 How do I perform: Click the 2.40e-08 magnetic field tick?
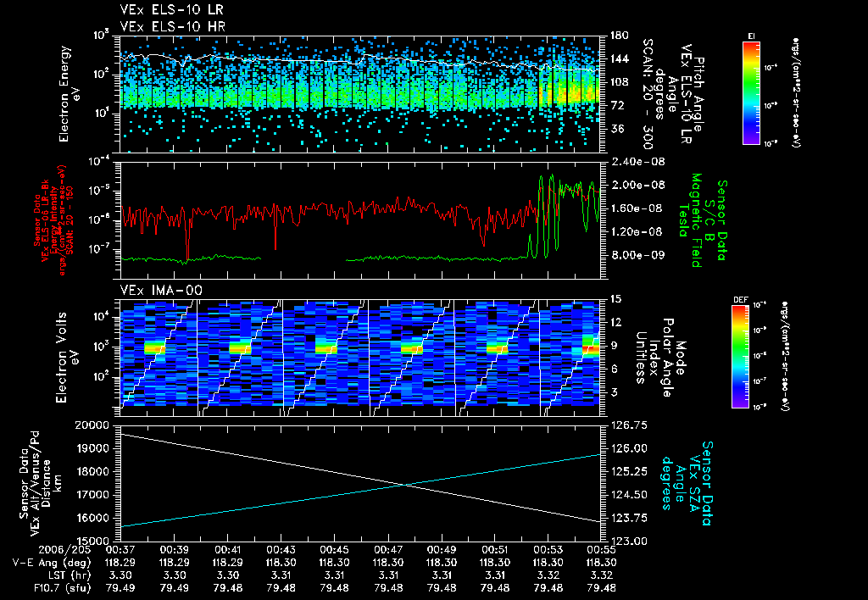point(637,162)
